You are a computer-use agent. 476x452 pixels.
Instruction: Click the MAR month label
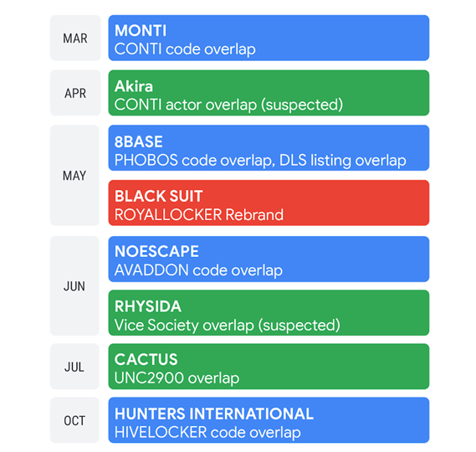75,38
